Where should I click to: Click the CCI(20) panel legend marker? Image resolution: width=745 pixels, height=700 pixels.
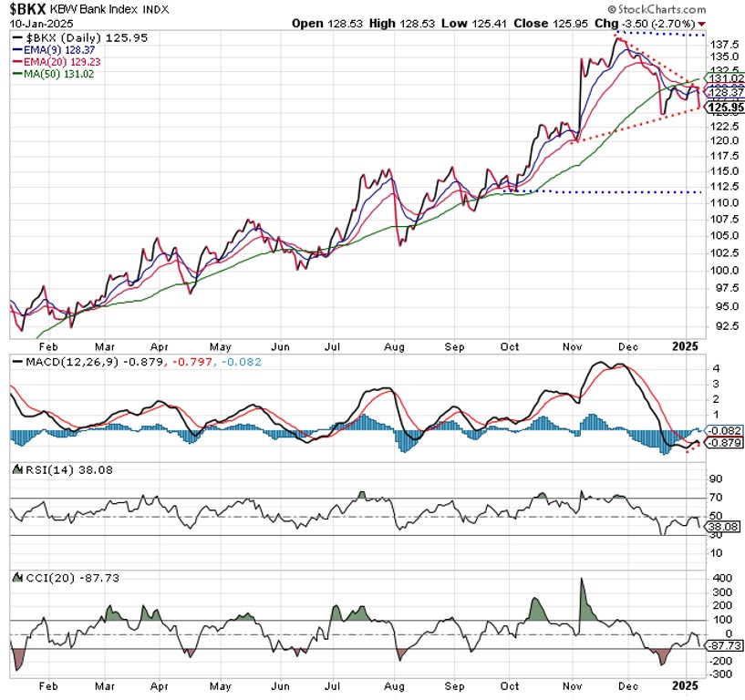point(20,577)
